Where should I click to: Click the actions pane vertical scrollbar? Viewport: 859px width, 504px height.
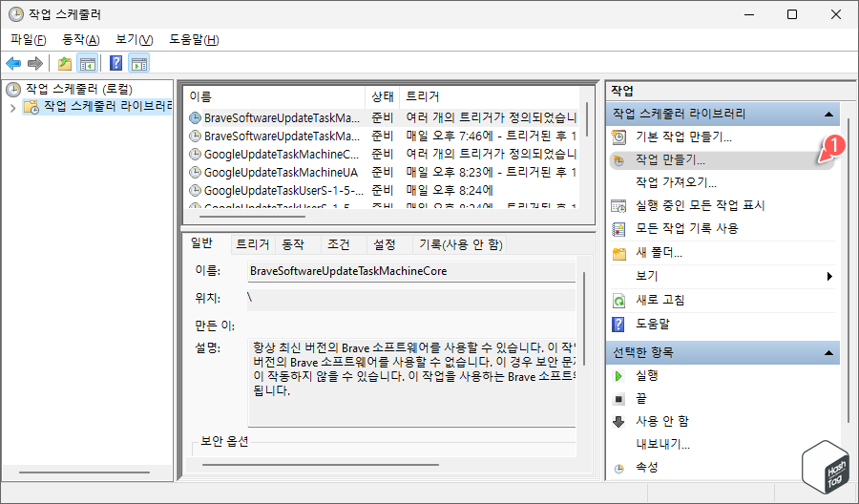pos(849,271)
